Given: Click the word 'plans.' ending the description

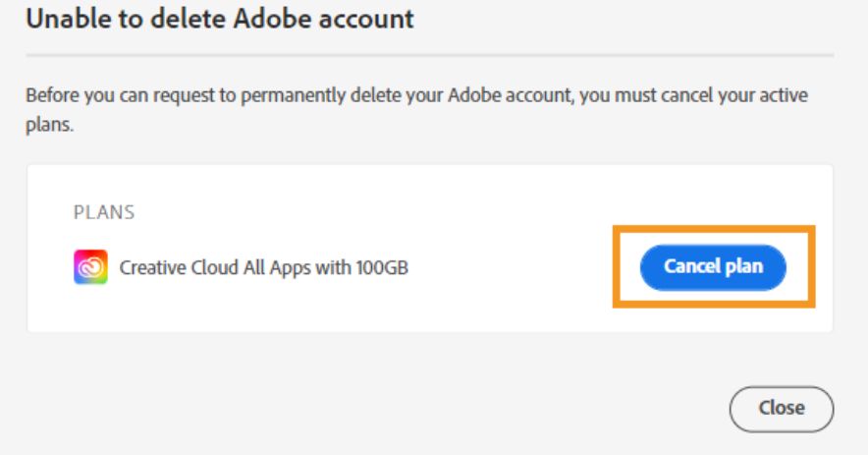Looking at the screenshot, I should point(49,125).
